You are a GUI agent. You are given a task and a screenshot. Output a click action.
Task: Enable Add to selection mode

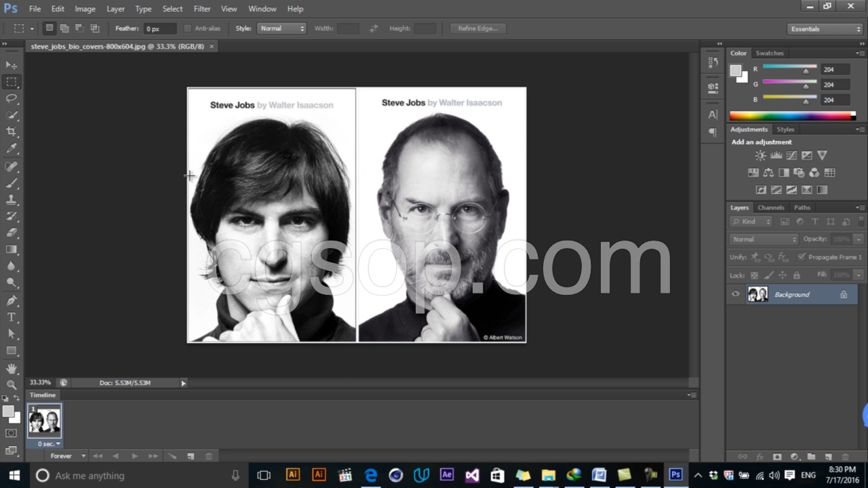64,28
